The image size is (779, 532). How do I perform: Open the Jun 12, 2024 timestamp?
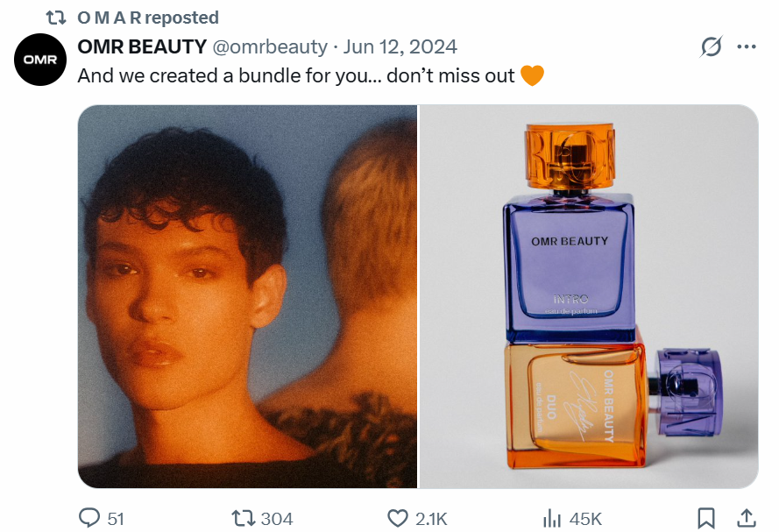click(x=400, y=46)
